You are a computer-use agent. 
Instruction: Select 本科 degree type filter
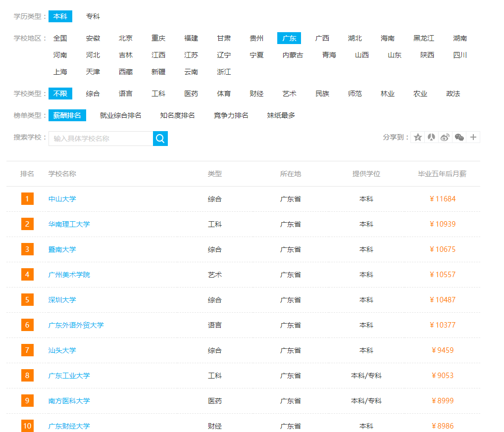(x=60, y=16)
